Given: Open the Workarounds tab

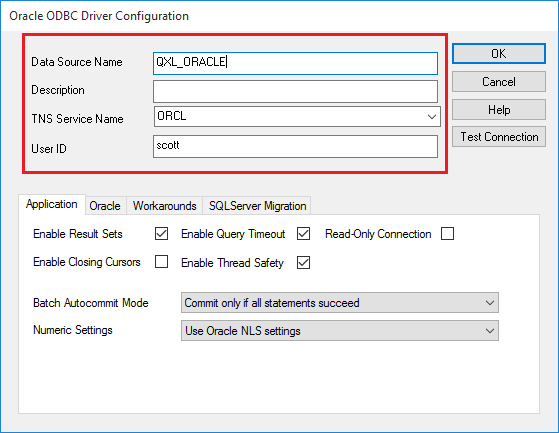Looking at the screenshot, I should (164, 206).
